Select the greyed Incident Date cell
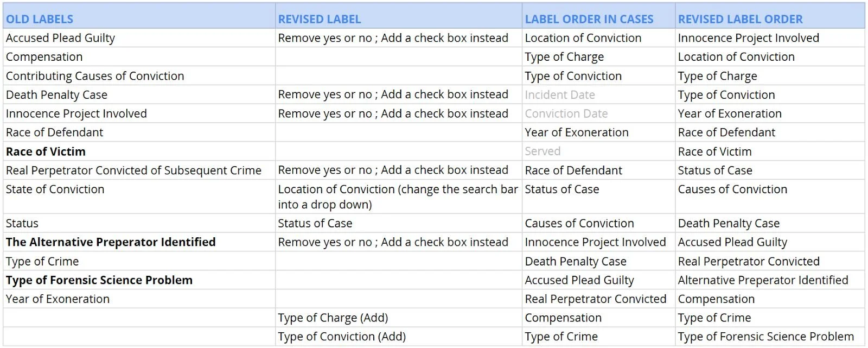This screenshot has width=868, height=348. (598, 95)
